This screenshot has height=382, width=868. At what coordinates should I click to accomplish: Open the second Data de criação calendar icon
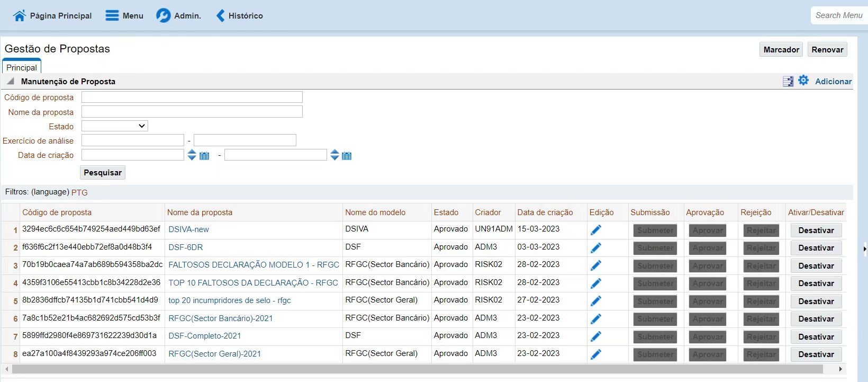[347, 155]
